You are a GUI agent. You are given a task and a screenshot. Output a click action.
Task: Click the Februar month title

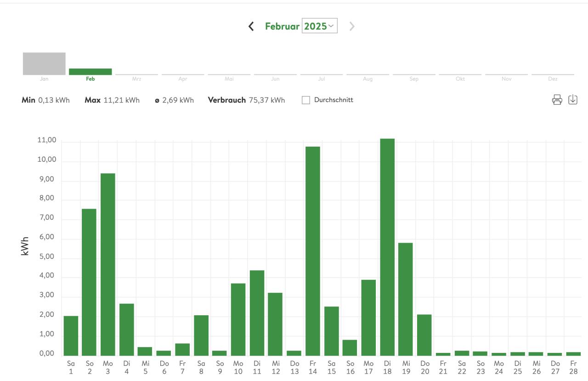coord(282,26)
